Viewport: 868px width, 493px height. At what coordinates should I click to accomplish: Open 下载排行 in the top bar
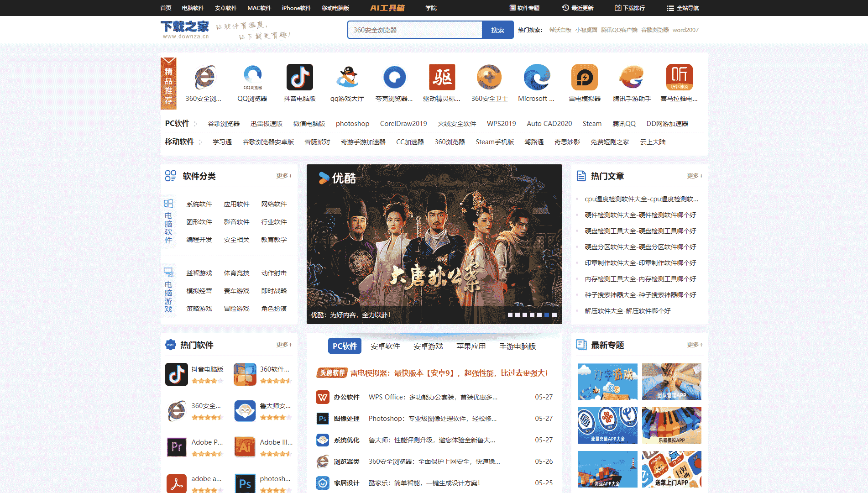[x=630, y=8]
